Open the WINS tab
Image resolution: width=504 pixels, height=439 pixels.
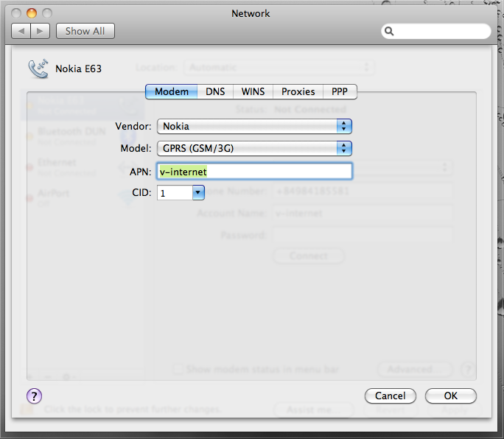253,91
